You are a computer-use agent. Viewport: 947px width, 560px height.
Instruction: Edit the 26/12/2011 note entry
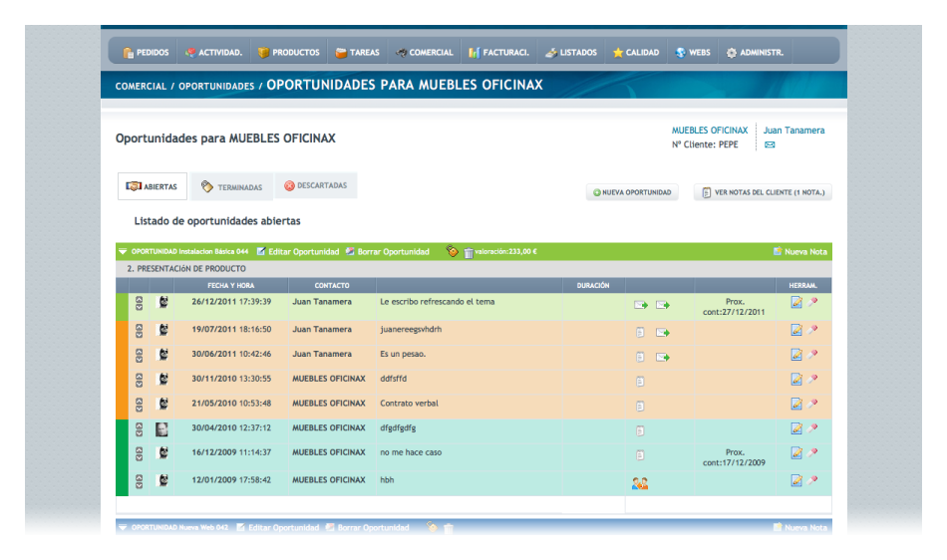[796, 302]
